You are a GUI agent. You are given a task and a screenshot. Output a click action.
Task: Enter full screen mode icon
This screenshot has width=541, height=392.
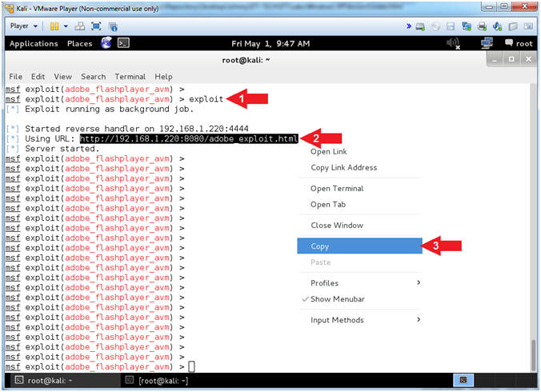(96, 26)
